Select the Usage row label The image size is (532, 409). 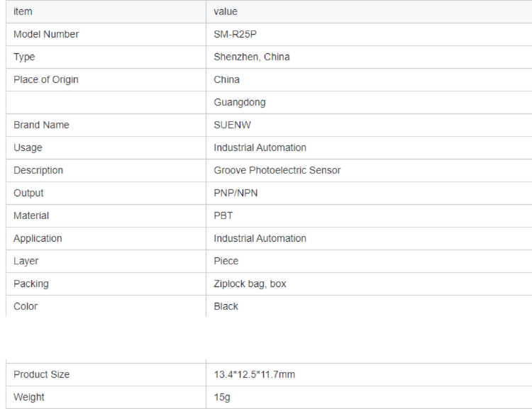pos(28,147)
